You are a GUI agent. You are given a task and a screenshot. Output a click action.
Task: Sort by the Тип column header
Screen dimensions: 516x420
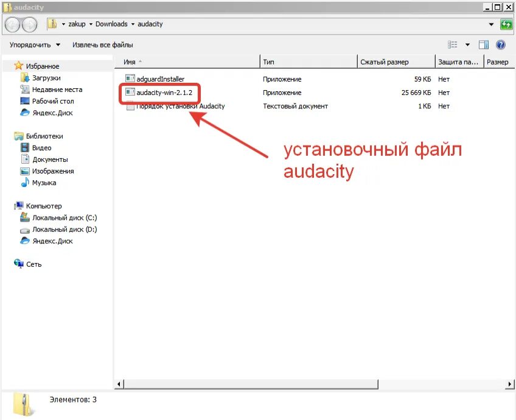[309, 61]
